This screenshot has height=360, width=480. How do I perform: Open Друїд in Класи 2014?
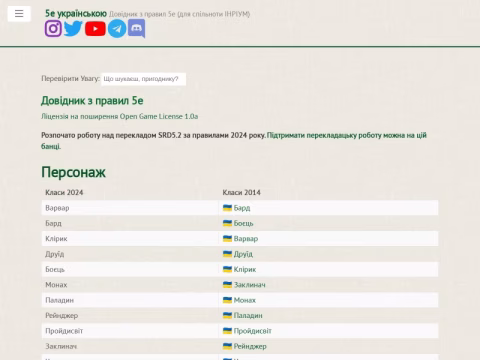coord(243,254)
